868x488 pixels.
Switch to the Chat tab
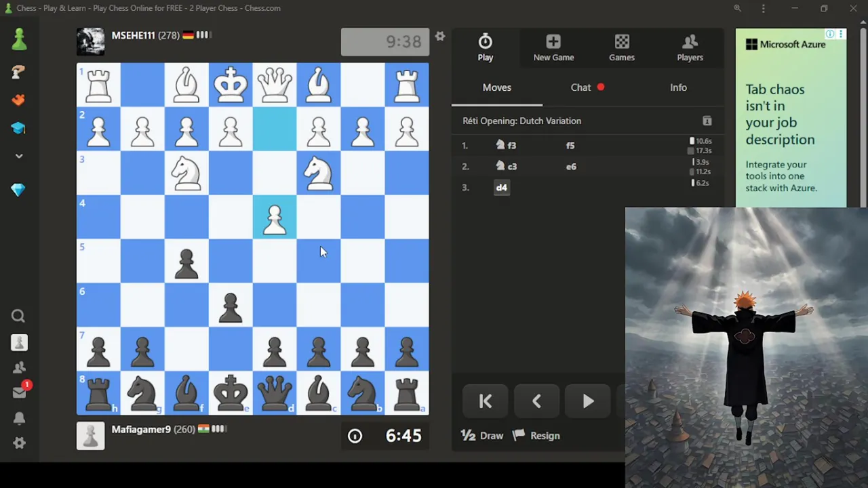point(587,87)
